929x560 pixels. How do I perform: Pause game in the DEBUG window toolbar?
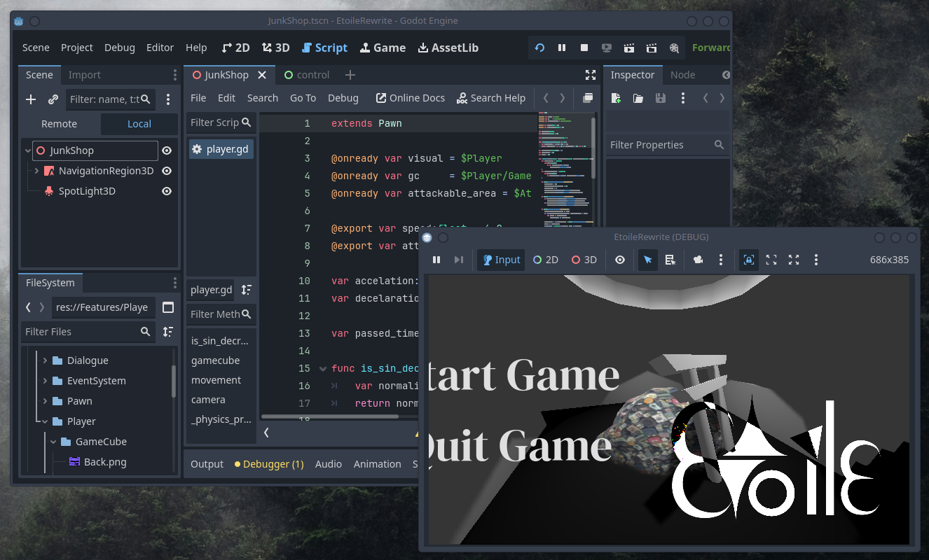click(x=436, y=260)
